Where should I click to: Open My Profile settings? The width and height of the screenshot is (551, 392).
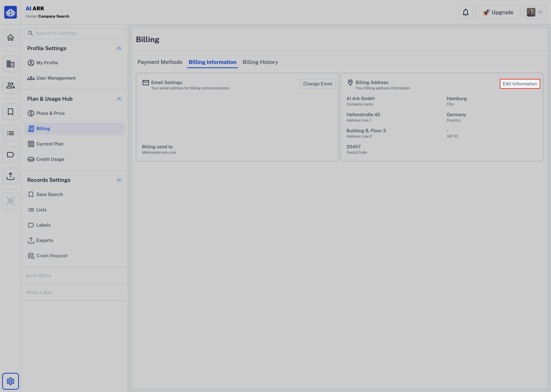(75, 63)
